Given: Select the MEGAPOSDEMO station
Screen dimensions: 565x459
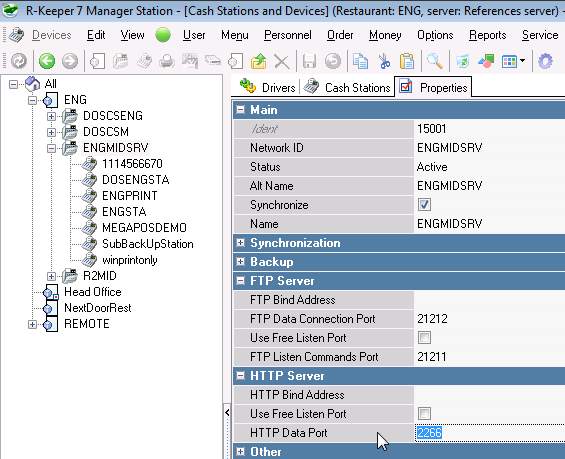Looking at the screenshot, I should [144, 228].
